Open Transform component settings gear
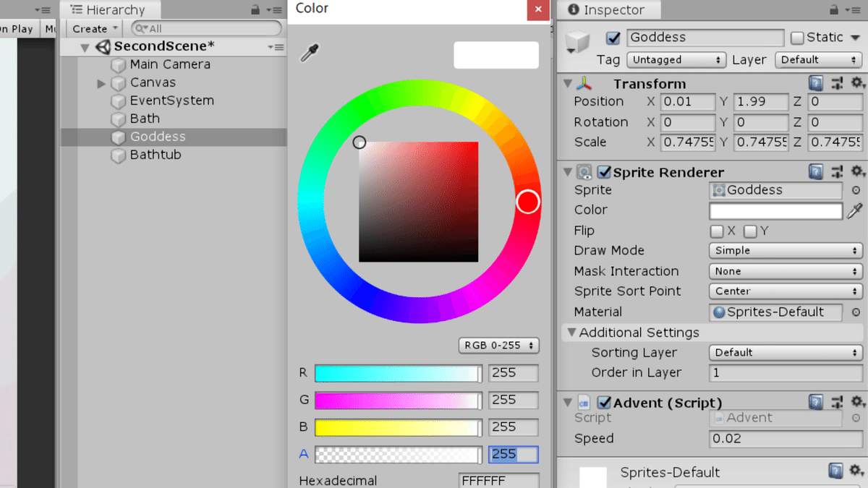 click(858, 84)
